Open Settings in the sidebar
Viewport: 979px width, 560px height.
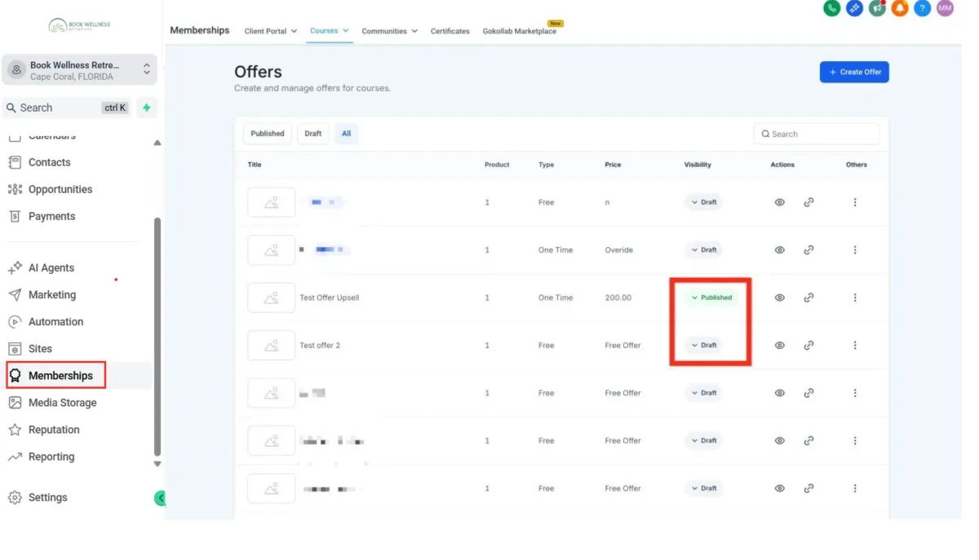47,497
